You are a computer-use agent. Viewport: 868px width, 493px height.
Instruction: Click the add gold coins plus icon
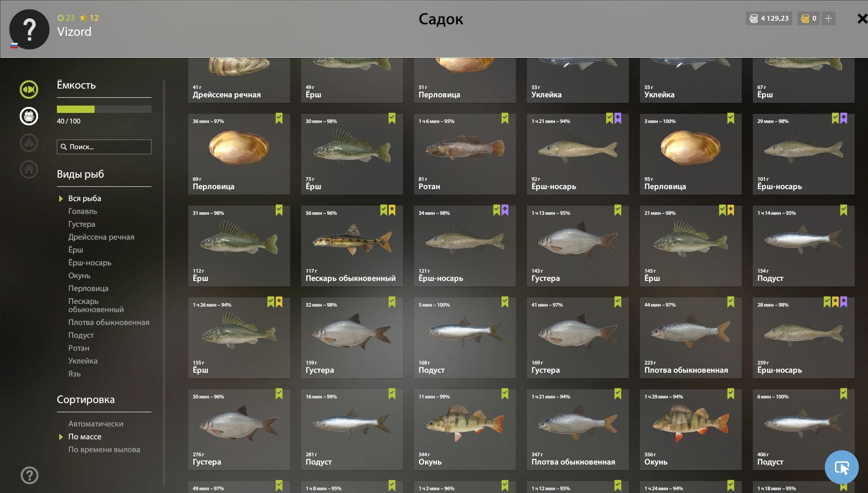(x=829, y=18)
